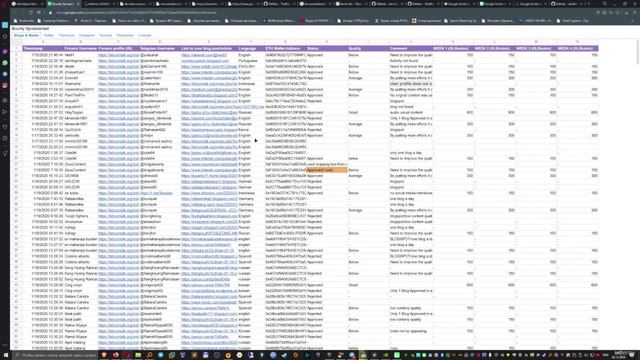Click the ETH Wallet Address header cell
Screen dimensions: 640x360
(285, 48)
